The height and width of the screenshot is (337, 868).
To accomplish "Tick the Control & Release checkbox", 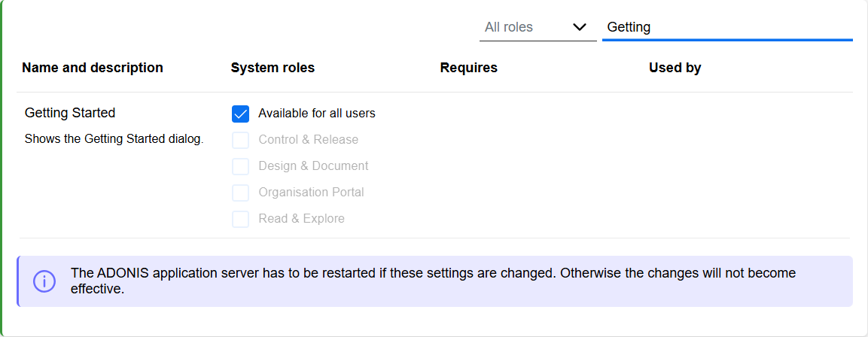I will coord(240,140).
